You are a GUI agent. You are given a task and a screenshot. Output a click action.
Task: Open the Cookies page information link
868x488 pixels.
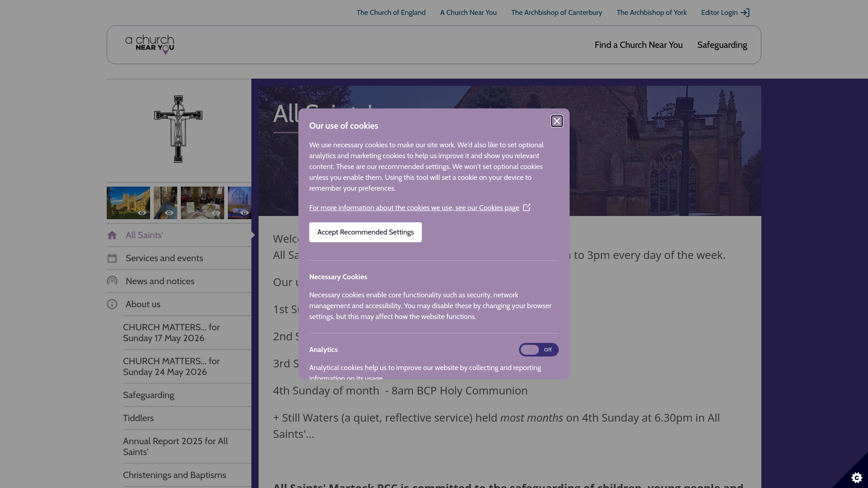tap(414, 208)
